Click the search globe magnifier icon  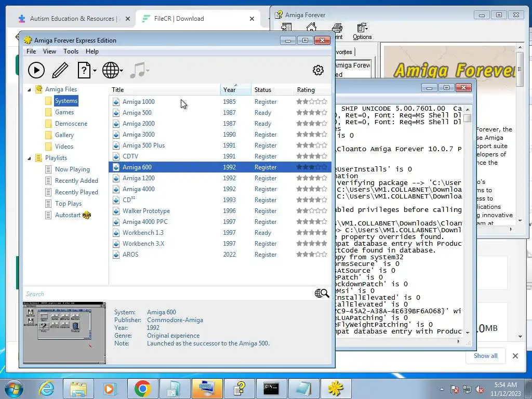pyautogui.click(x=322, y=293)
